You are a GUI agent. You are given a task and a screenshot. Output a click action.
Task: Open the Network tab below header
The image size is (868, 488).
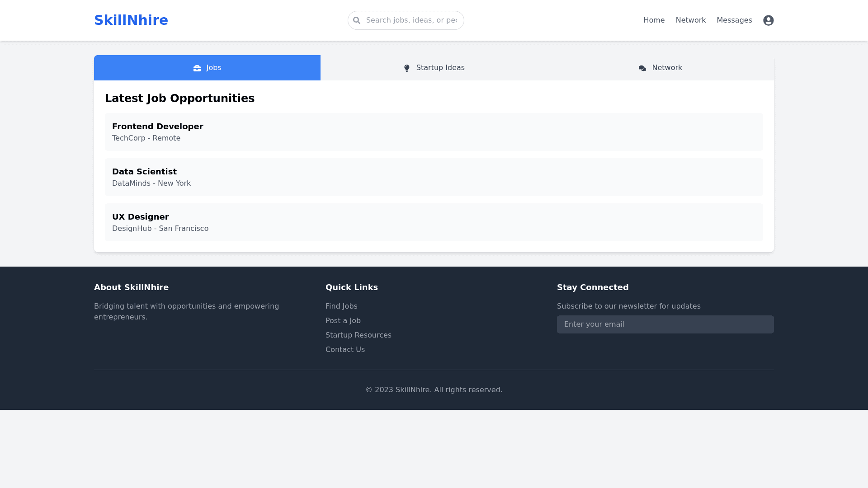660,68
